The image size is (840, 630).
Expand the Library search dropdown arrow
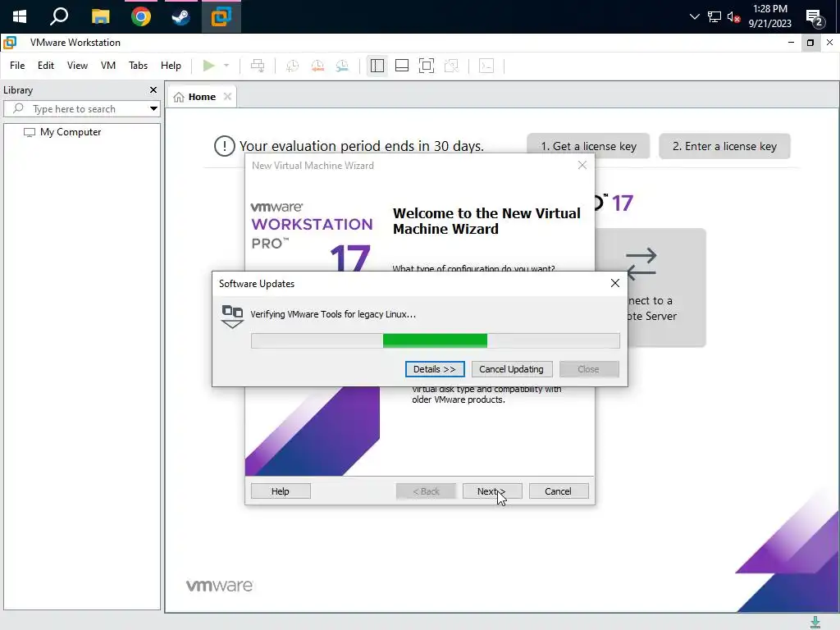(153, 109)
